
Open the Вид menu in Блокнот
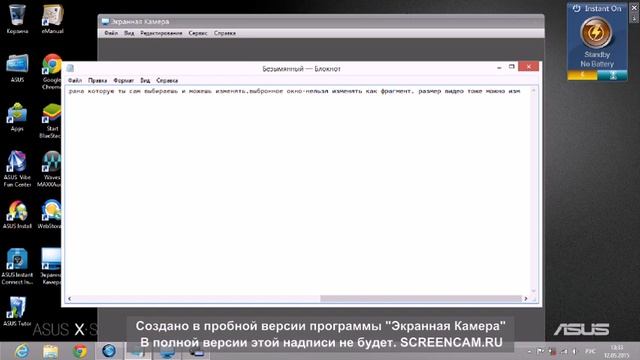pos(145,80)
